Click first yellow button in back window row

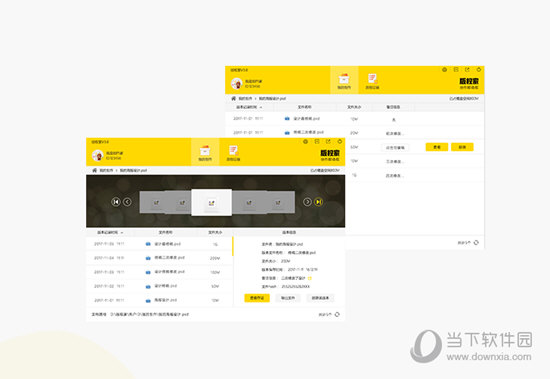pos(437,147)
